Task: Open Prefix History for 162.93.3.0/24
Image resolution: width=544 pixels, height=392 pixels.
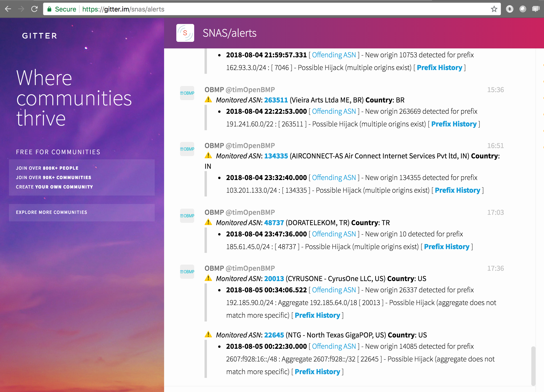Action: 439,68
